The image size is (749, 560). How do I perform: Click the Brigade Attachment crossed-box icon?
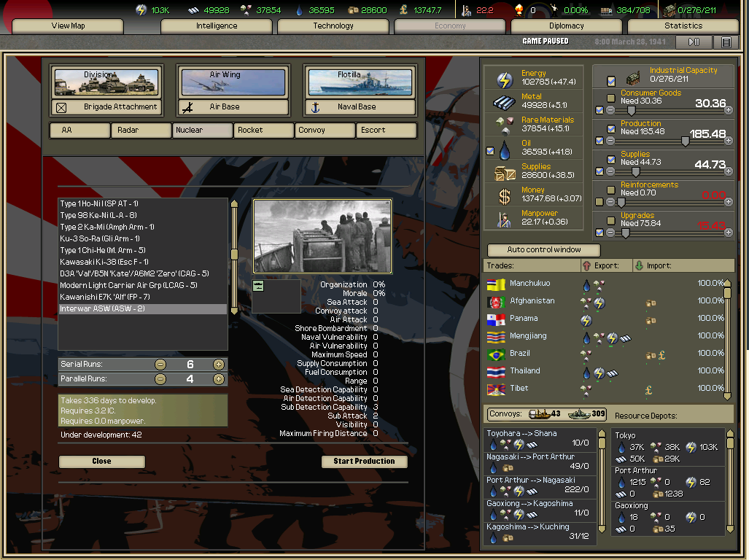[61, 107]
